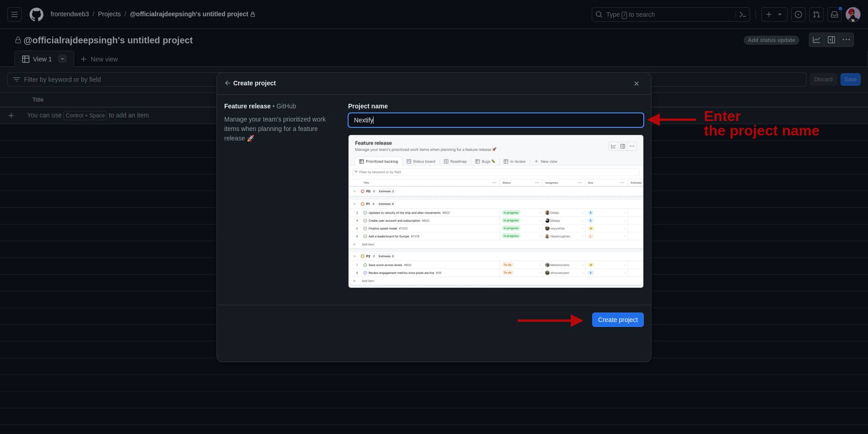Image resolution: width=868 pixels, height=434 pixels.
Task: Open the Insights chart icon
Action: [x=816, y=40]
